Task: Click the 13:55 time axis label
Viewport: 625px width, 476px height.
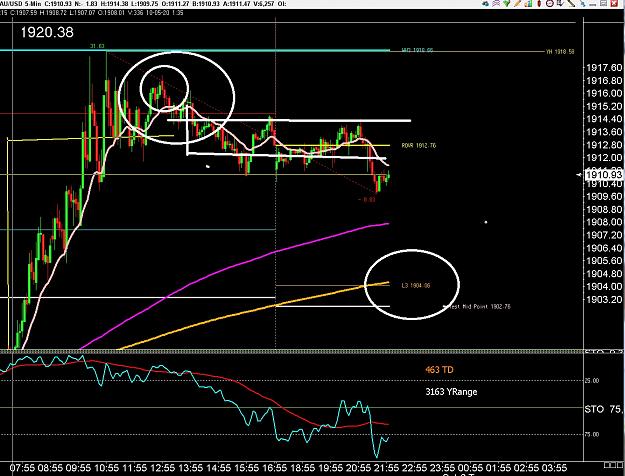Action: pyautogui.click(x=191, y=468)
